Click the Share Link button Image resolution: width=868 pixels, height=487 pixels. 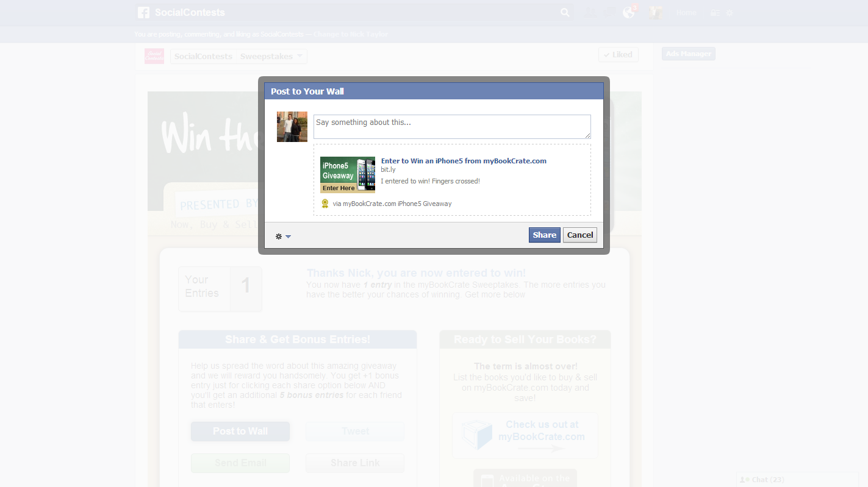click(355, 463)
